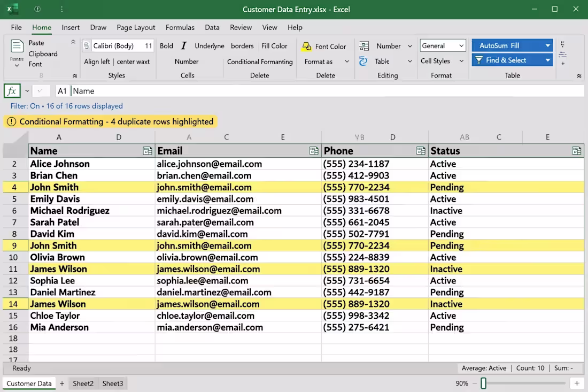Toggle Bold formatting
Screen dimensions: 588x392
click(166, 46)
